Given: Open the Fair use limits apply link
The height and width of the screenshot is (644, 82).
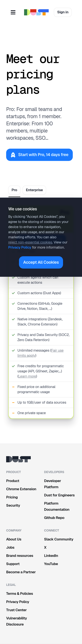Looking at the screenshot, I should click(40, 353).
